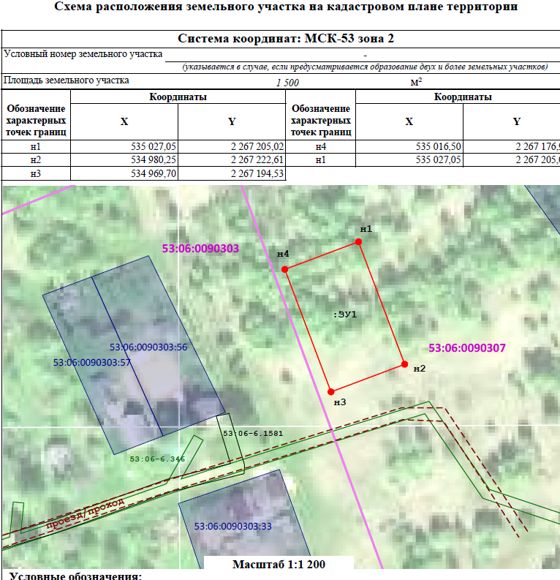Click the 'Масштаб 1:1 200' scale text
Screen dimensions: 560x580
pyautogui.click(x=279, y=564)
